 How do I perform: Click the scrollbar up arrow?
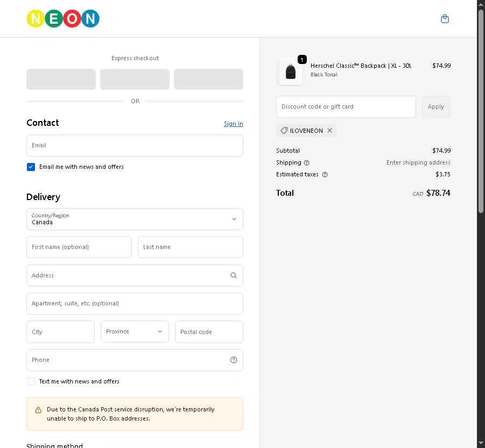tap(481, 4)
